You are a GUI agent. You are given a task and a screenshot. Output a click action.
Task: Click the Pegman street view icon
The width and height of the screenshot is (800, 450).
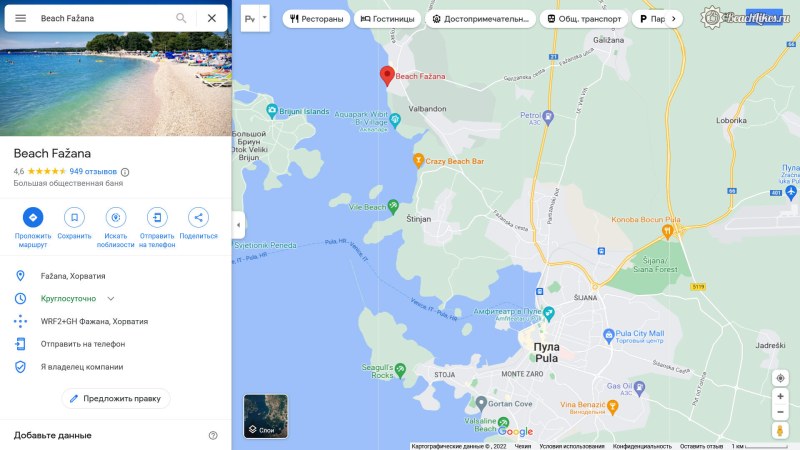click(780, 430)
